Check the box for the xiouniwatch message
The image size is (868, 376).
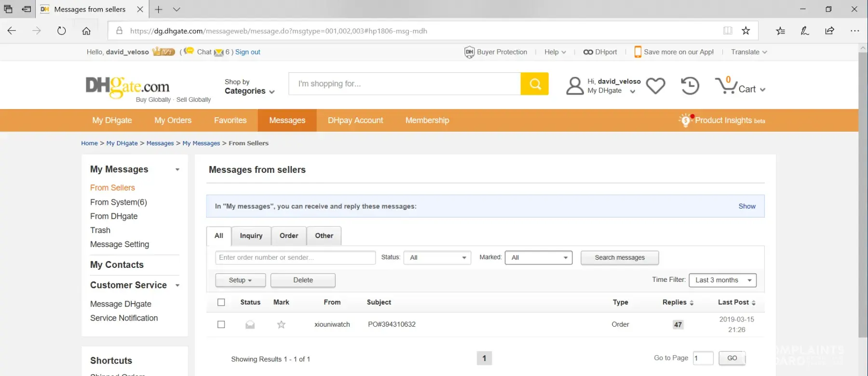tap(221, 325)
